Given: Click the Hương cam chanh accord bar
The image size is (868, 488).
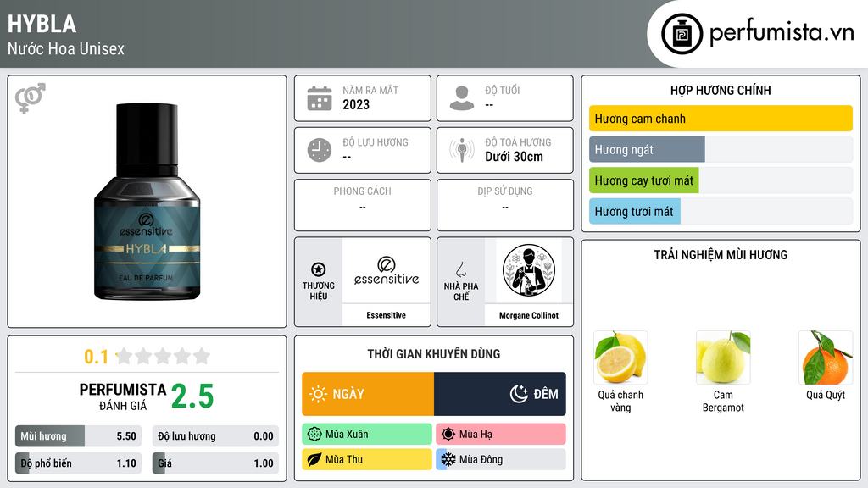Looking at the screenshot, I should coord(721,119).
